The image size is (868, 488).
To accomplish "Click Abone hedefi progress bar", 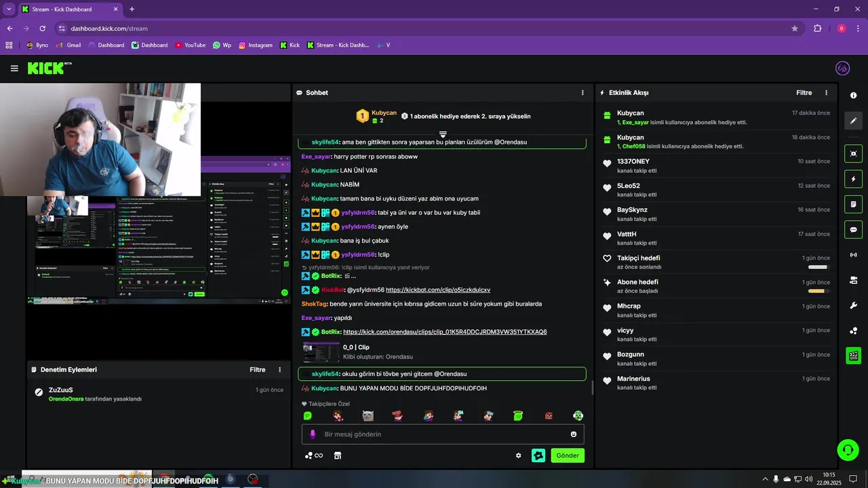I will [x=818, y=291].
